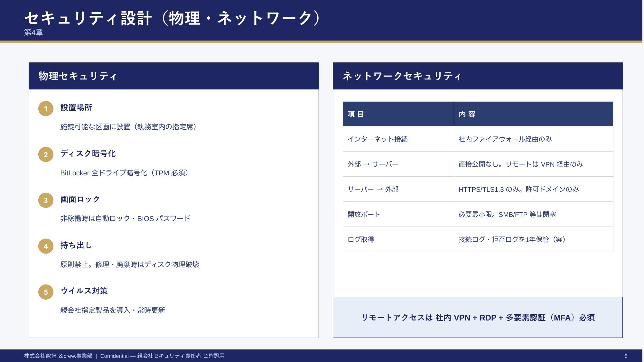Image resolution: width=644 pixels, height=362 pixels.
Task: Click the 持ち出し heading
Action: click(76, 245)
